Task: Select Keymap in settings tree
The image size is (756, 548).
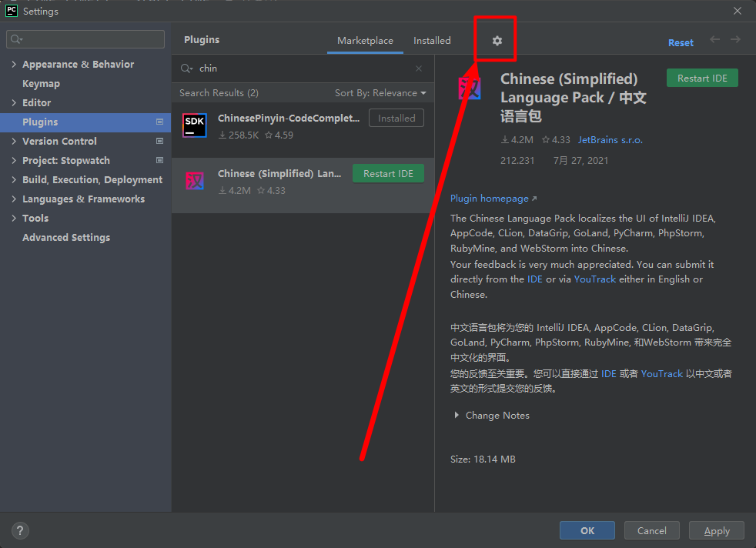Action: [41, 84]
